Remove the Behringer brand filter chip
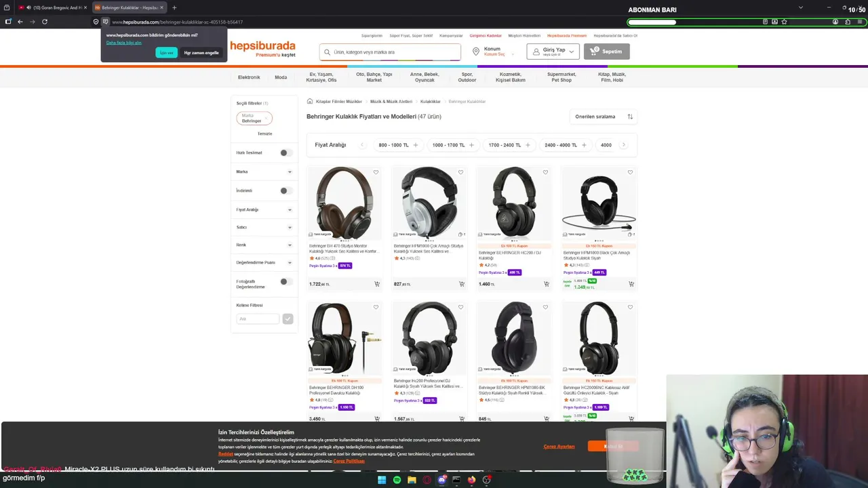Image resolution: width=868 pixels, height=488 pixels. 266,119
